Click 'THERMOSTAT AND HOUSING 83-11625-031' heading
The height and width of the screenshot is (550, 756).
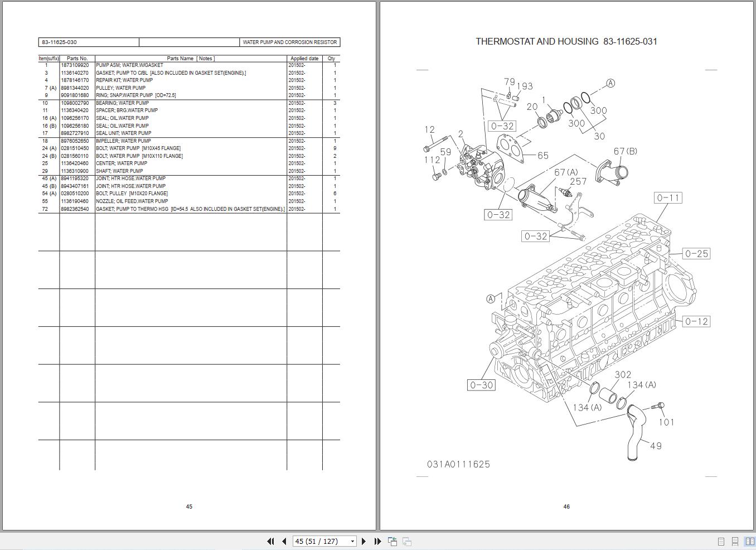pos(566,41)
